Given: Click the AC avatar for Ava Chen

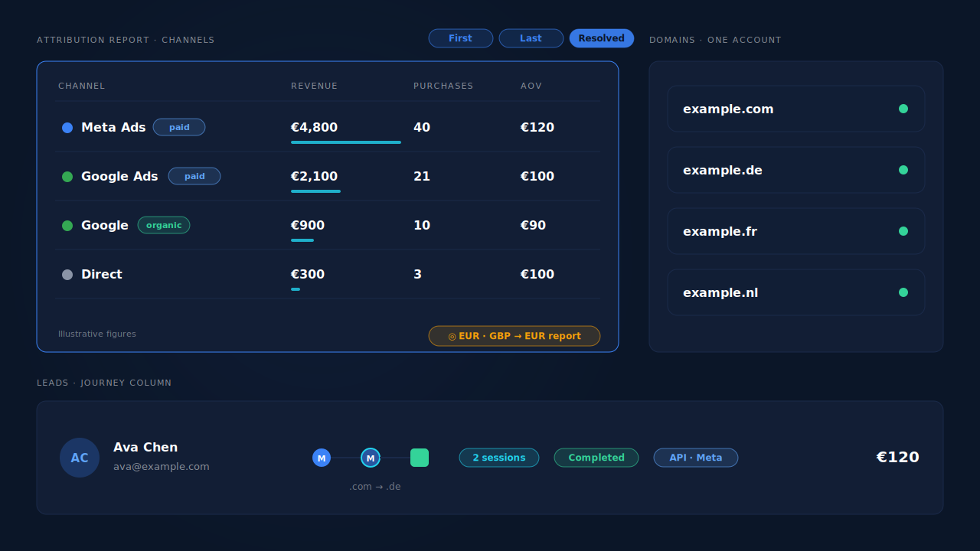Looking at the screenshot, I should click(80, 458).
